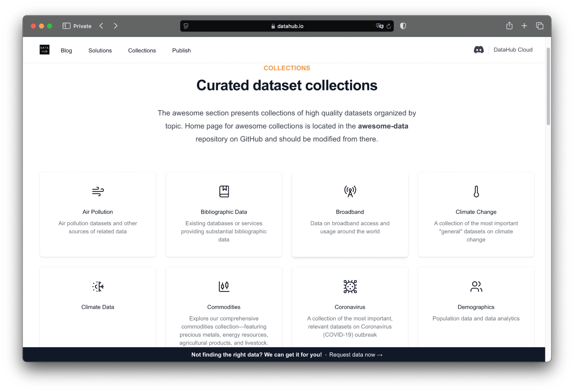Image resolution: width=574 pixels, height=392 pixels.
Task: Toggle the privacy shield report
Action: pos(403,26)
